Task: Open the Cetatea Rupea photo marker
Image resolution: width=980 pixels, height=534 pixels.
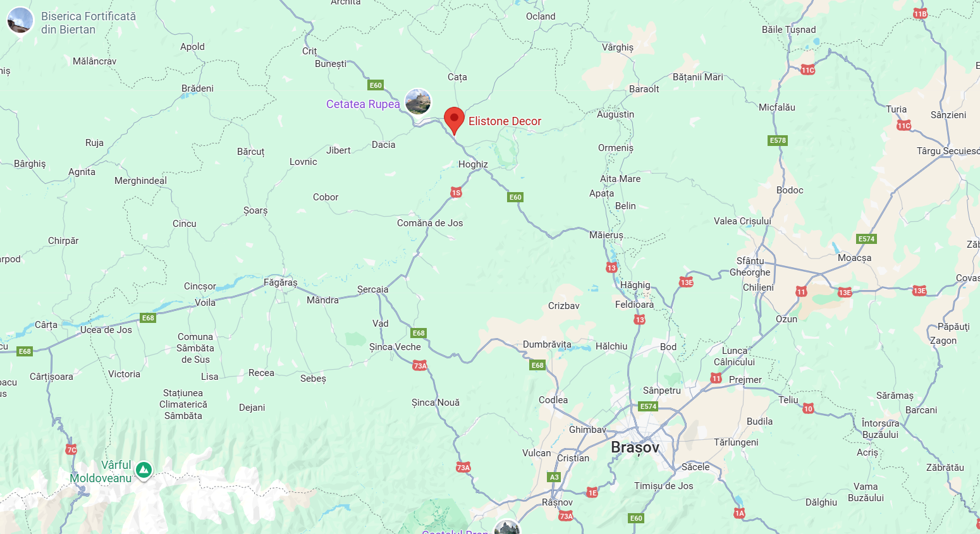Action: 418,102
